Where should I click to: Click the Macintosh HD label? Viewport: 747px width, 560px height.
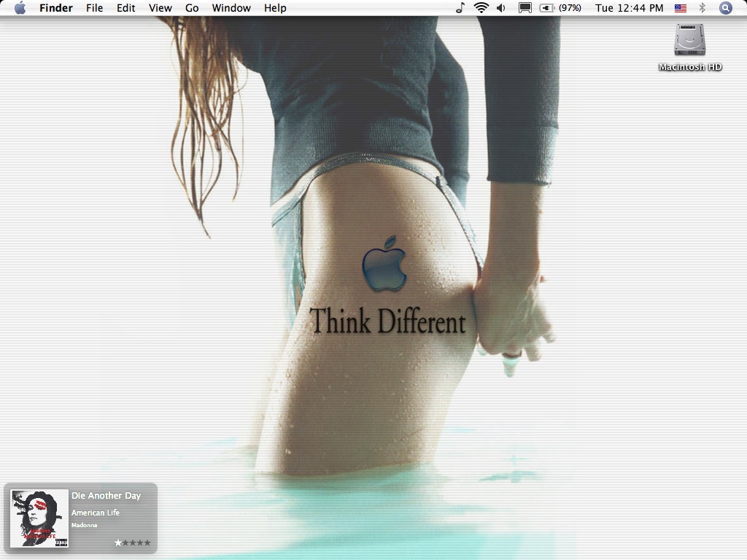click(x=690, y=67)
